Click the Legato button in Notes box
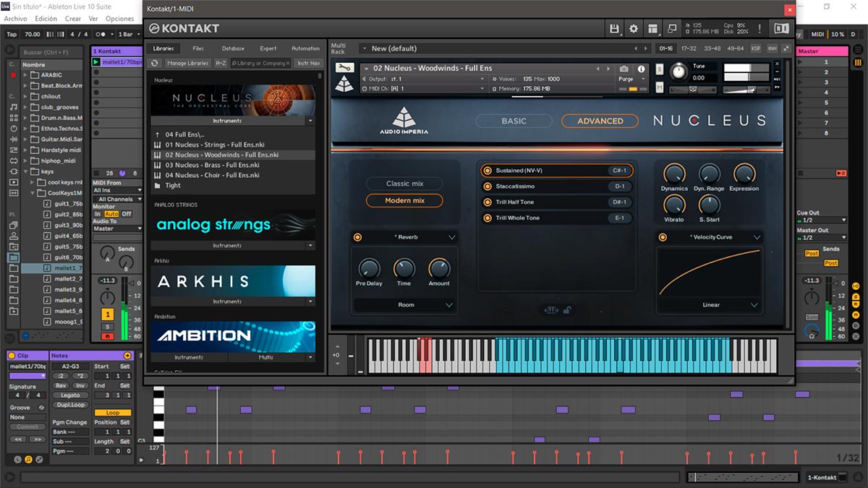The image size is (868, 488). click(x=71, y=395)
